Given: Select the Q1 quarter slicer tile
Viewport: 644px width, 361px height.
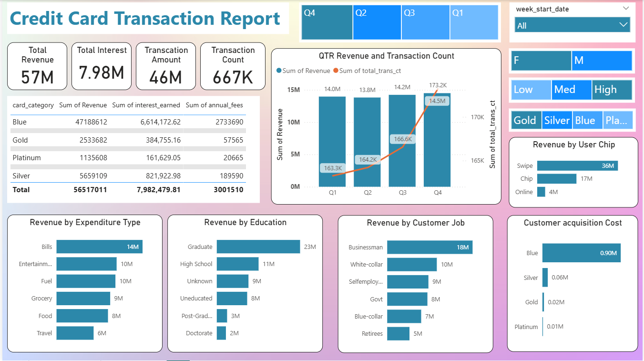Looking at the screenshot, I should click(474, 21).
